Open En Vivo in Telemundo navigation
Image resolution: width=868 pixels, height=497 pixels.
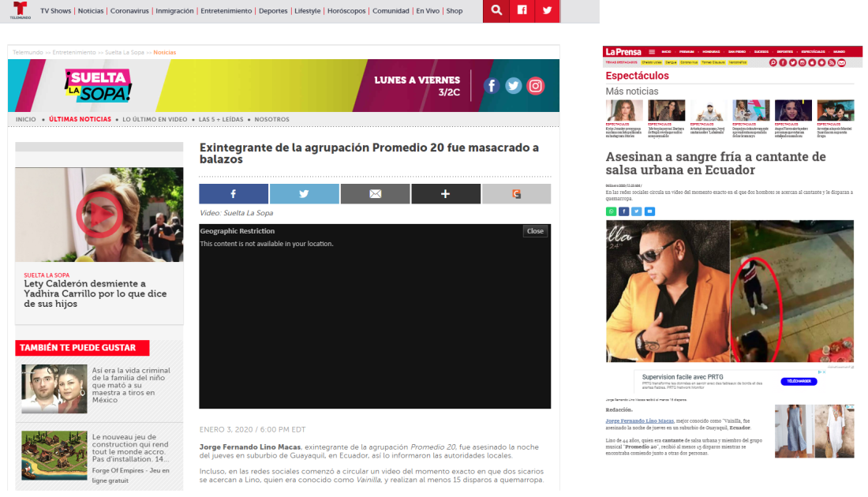pos(428,11)
